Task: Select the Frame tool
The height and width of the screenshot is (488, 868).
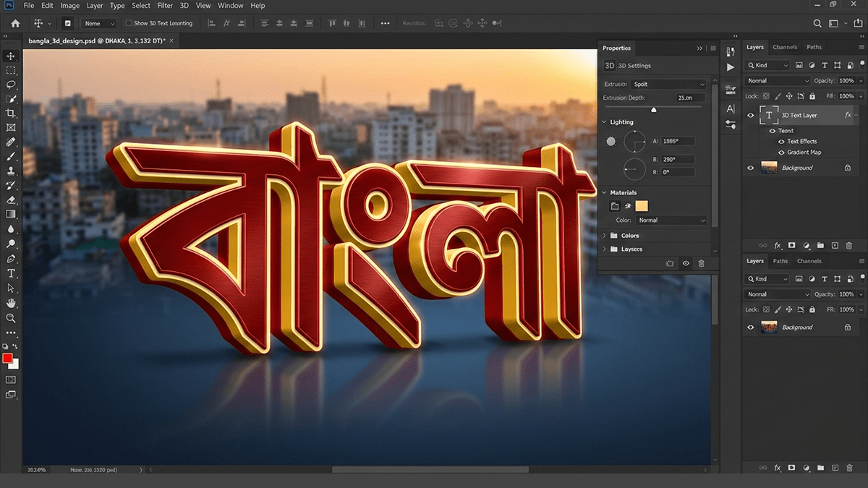Action: pyautogui.click(x=11, y=127)
